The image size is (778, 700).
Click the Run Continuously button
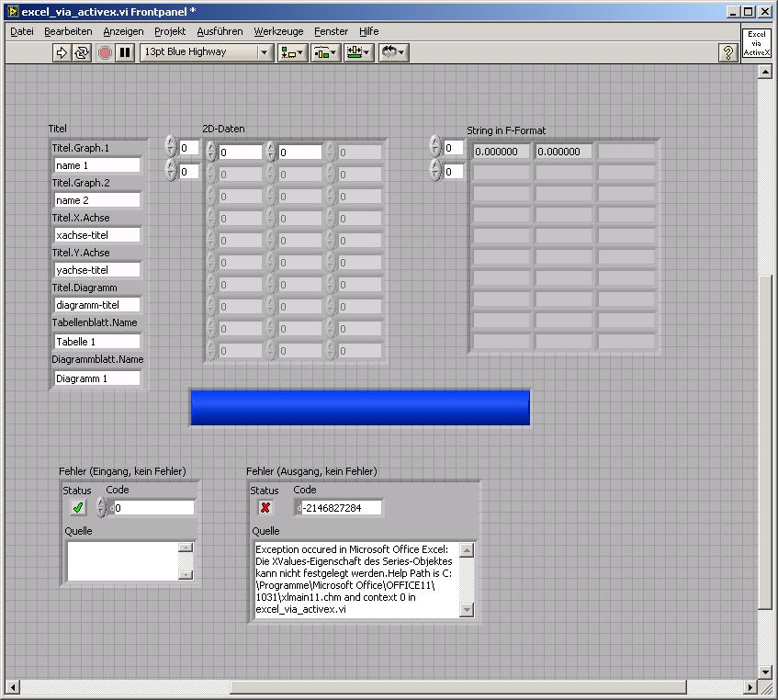pyautogui.click(x=83, y=52)
